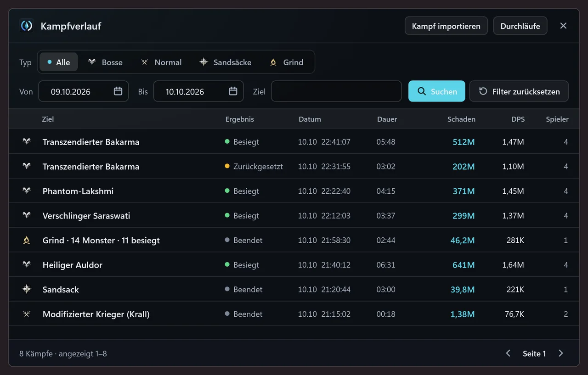
Task: Sort by Datum column header
Action: [310, 119]
